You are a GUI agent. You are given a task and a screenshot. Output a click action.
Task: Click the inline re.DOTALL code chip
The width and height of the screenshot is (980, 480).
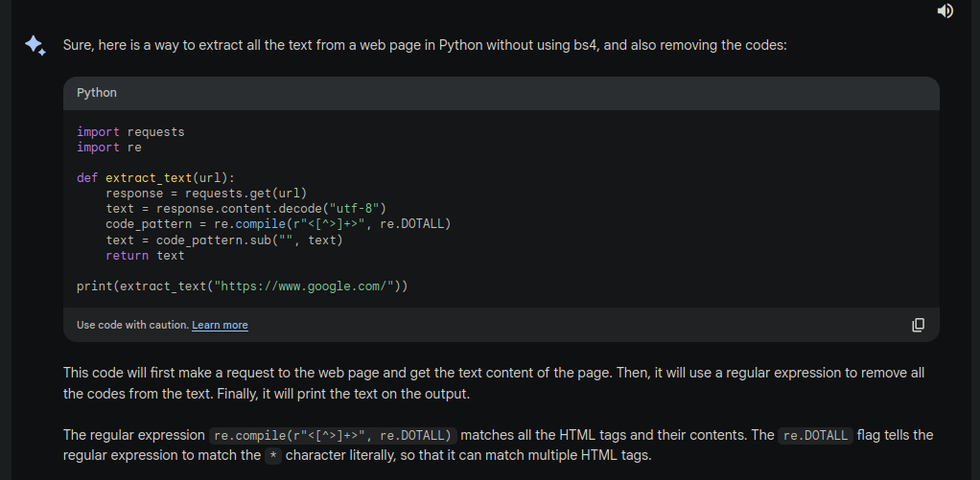[814, 435]
